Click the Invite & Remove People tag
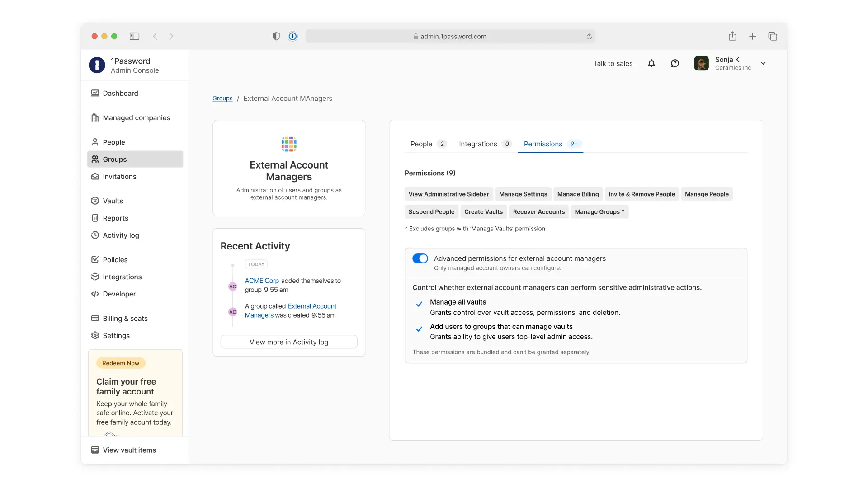 pyautogui.click(x=642, y=194)
